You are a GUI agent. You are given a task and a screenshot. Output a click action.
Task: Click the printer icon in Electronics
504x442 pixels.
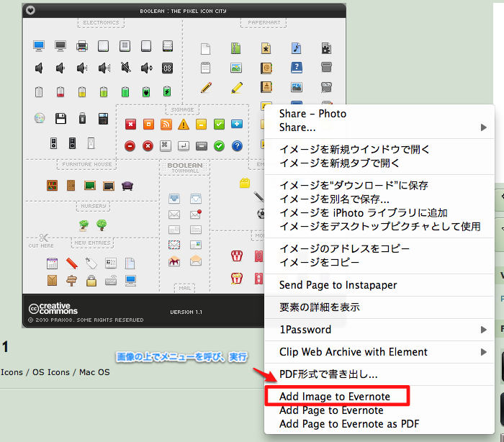82,46
